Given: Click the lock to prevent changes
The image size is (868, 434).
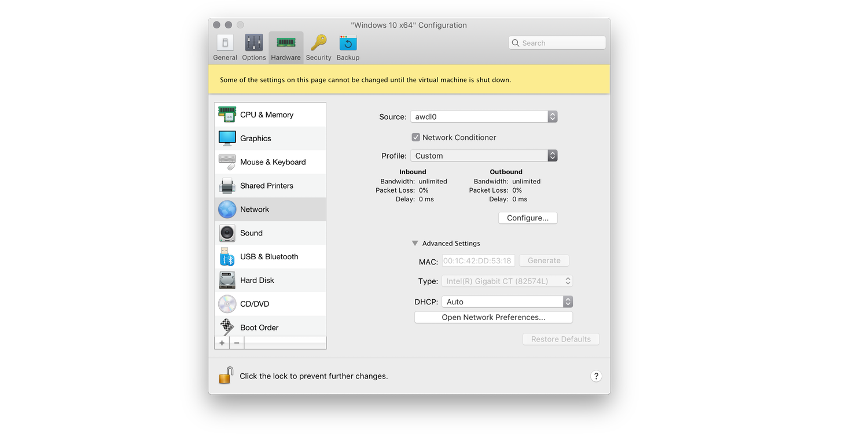Looking at the screenshot, I should coord(226,376).
